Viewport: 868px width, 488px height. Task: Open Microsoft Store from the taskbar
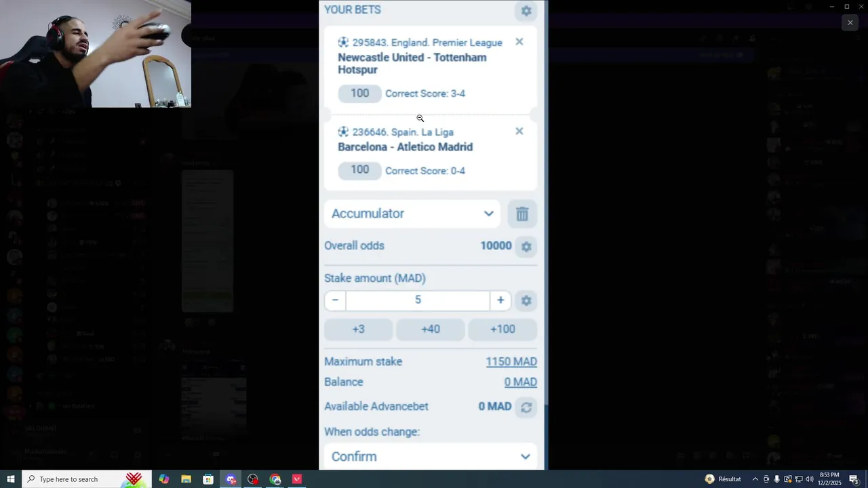pyautogui.click(x=208, y=479)
